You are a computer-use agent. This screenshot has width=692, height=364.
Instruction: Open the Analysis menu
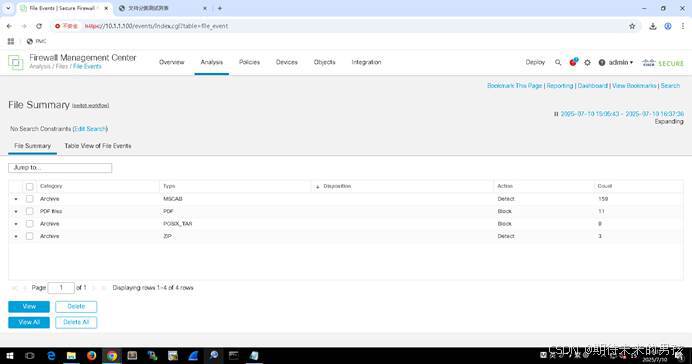212,62
